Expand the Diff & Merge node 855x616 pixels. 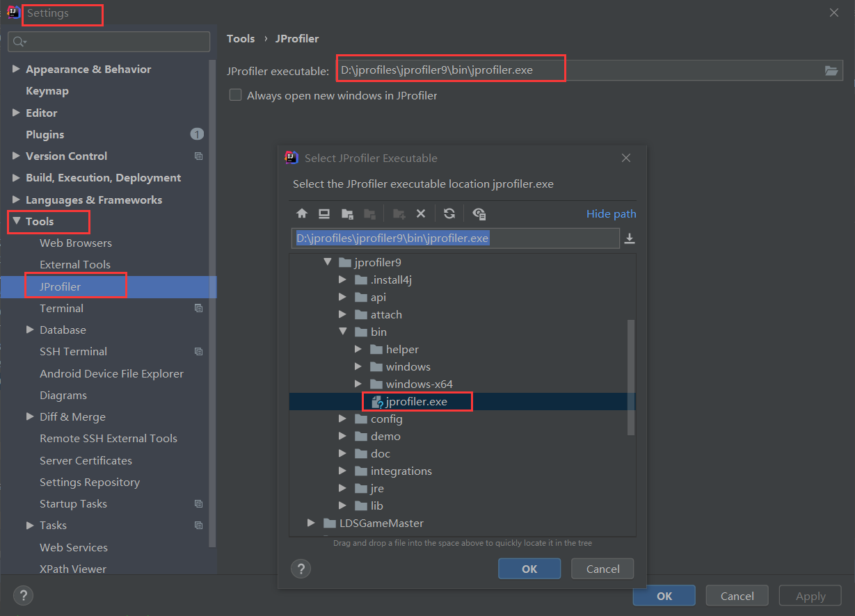click(x=30, y=416)
